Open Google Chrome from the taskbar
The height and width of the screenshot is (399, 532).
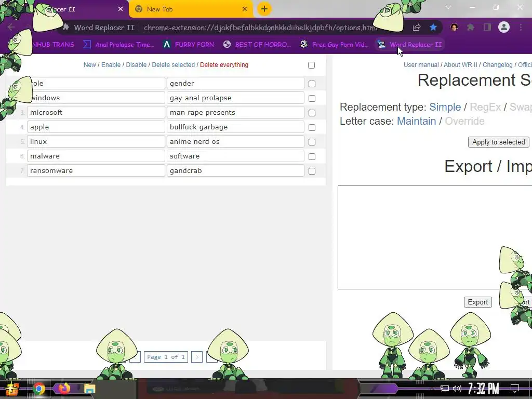click(38, 389)
